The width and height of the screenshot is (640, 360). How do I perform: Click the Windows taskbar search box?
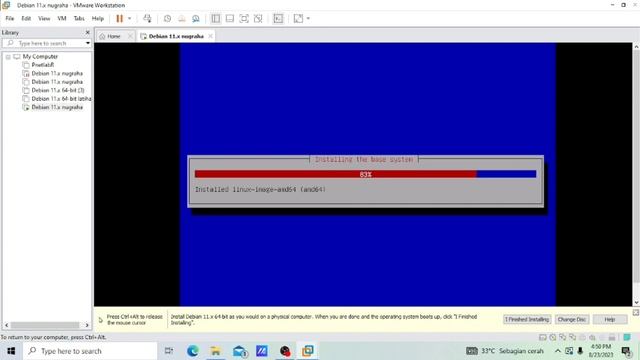click(90, 351)
